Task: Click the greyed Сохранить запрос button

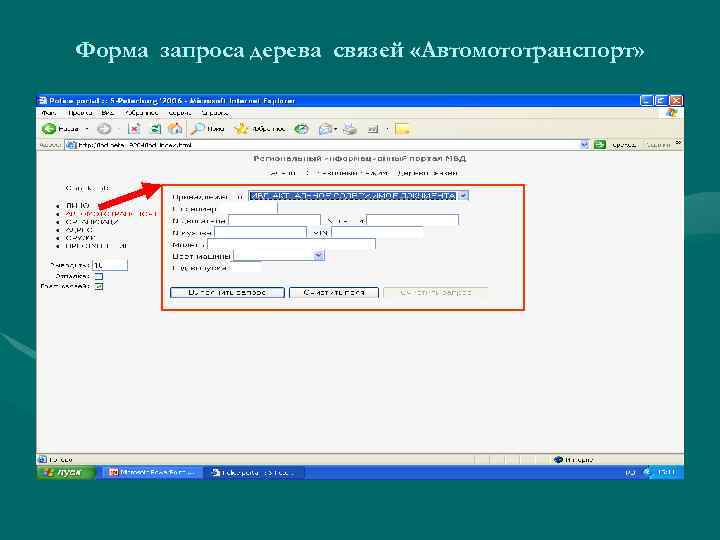Action: [436, 292]
